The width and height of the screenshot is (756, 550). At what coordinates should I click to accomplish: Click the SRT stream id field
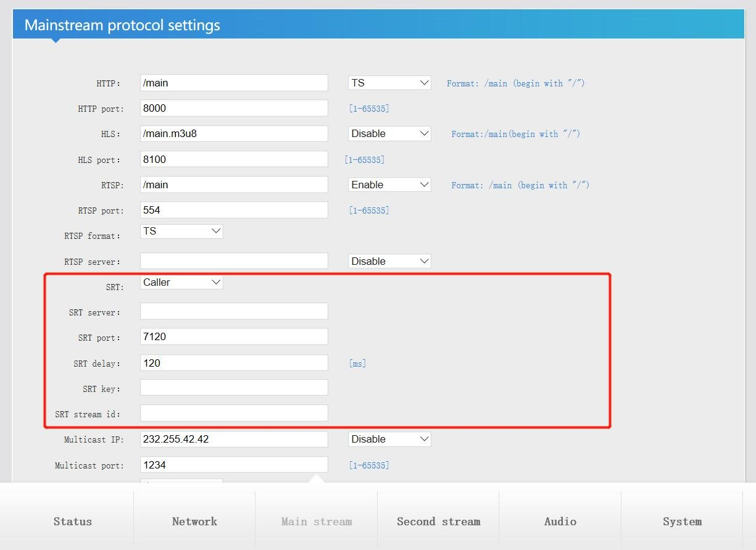(234, 413)
